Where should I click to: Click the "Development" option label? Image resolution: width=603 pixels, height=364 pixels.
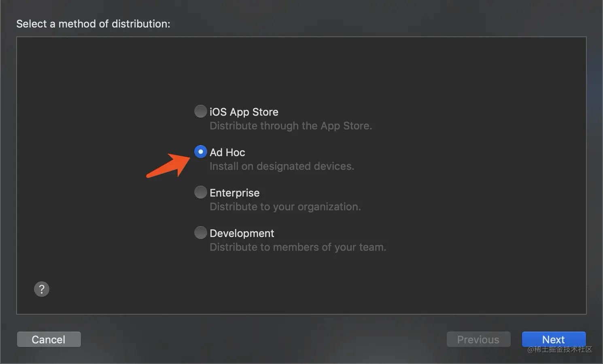point(242,233)
